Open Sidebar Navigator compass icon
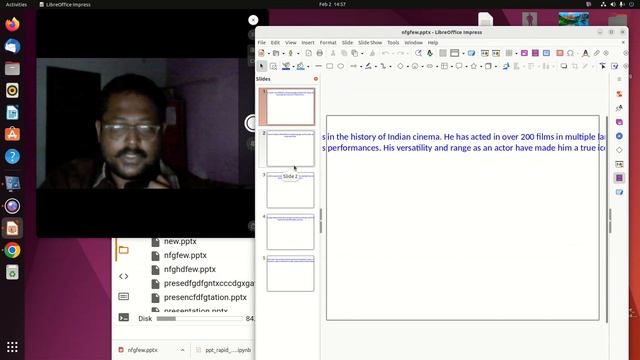The image size is (640, 360). point(619,136)
